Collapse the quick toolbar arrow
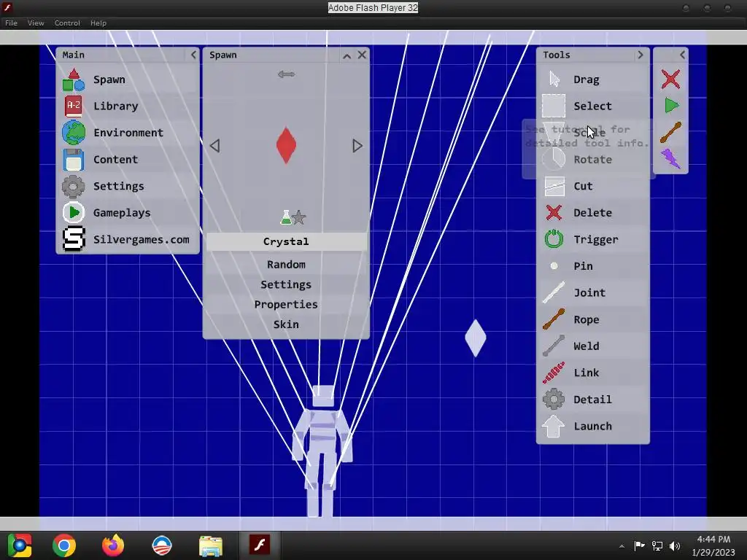Screen dimensions: 747x560 point(682,55)
